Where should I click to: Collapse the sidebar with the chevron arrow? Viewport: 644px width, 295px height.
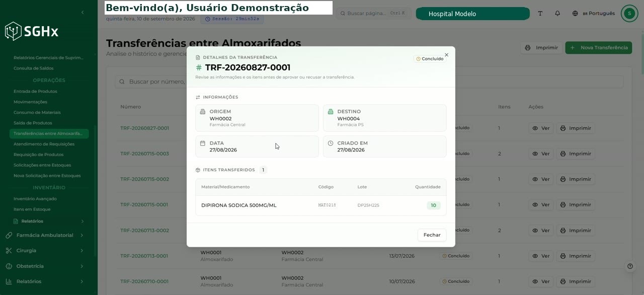coord(83,12)
